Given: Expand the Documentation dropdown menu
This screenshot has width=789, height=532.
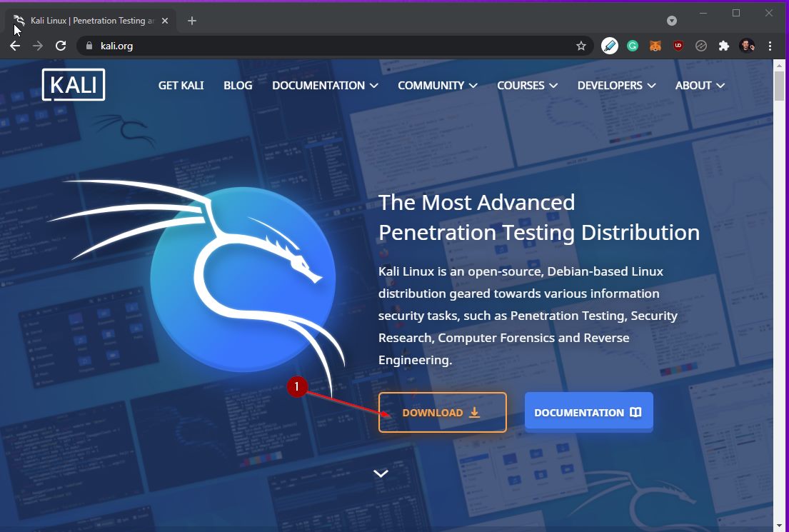Looking at the screenshot, I should 325,85.
